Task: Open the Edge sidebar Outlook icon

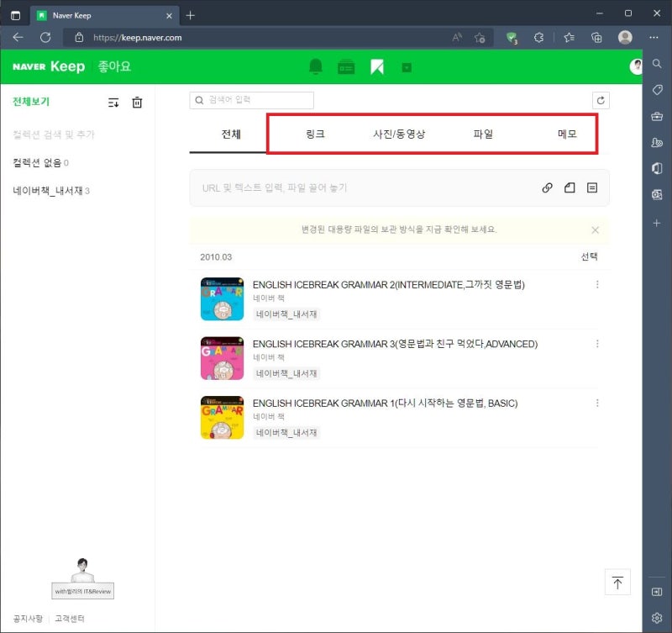Action: click(657, 194)
